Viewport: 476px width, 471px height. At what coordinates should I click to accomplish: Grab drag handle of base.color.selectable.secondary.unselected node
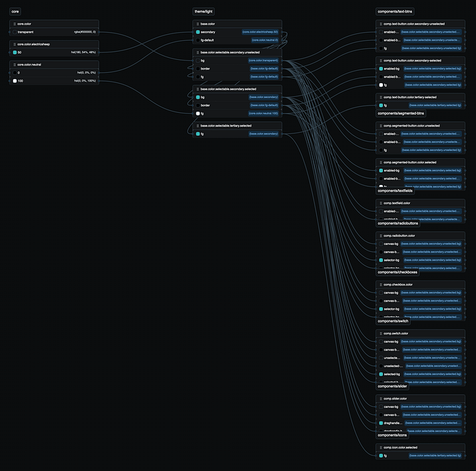[x=197, y=52]
